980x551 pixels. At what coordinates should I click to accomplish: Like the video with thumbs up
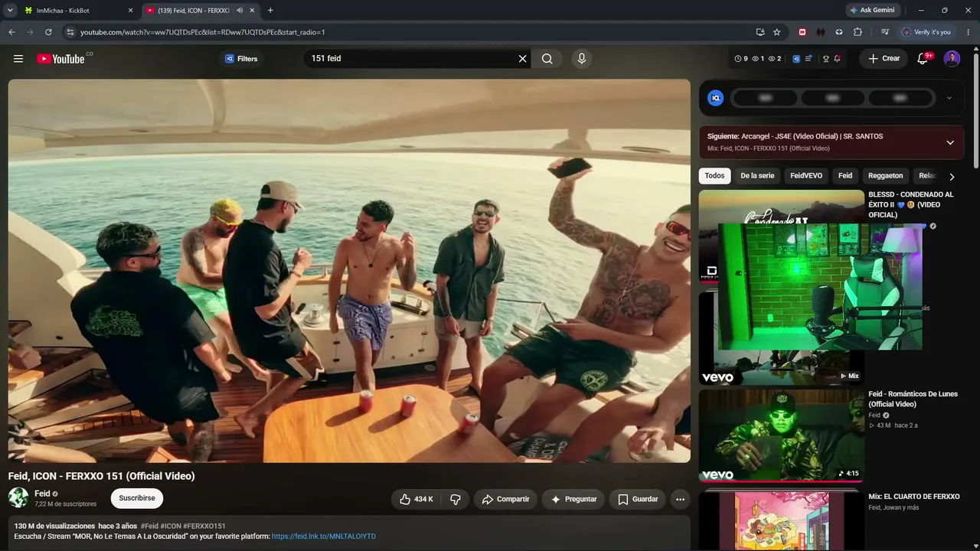click(416, 499)
